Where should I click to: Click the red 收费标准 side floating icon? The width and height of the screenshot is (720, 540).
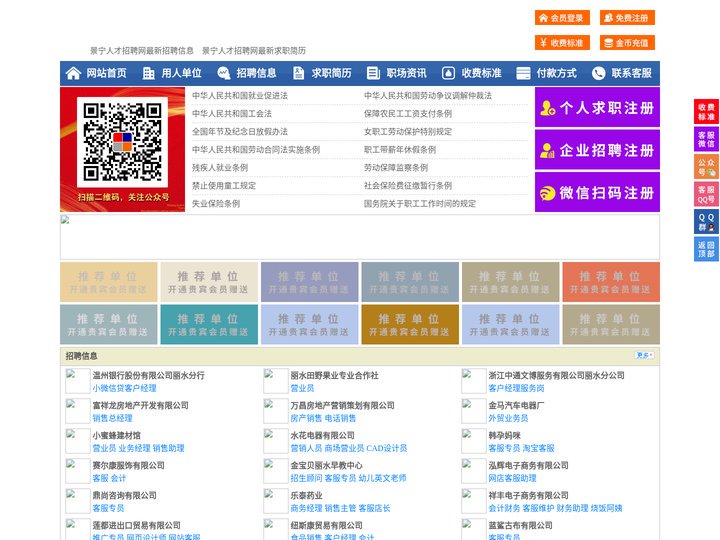706,111
